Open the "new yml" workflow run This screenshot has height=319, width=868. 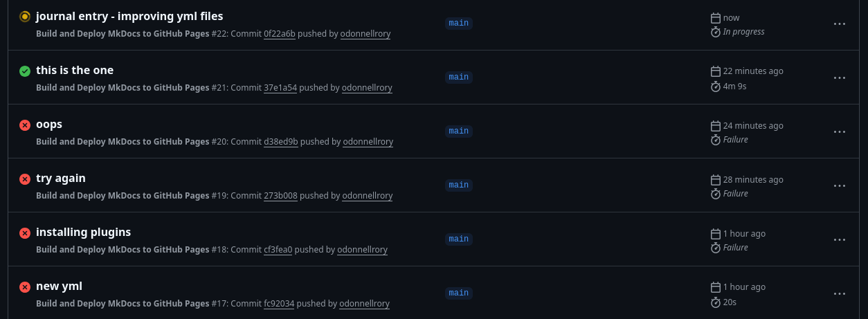pos(59,286)
